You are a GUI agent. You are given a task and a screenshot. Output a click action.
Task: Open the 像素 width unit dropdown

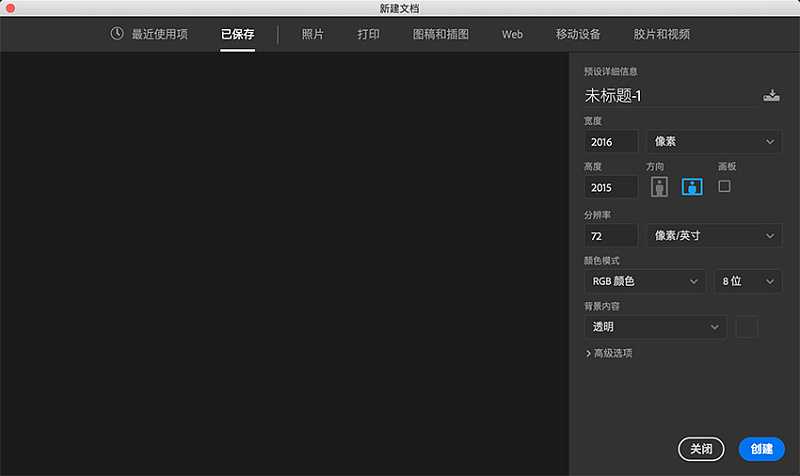(x=714, y=142)
